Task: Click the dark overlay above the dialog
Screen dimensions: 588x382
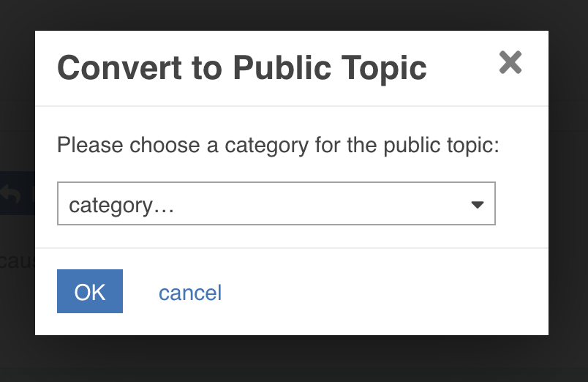Action: point(294,15)
